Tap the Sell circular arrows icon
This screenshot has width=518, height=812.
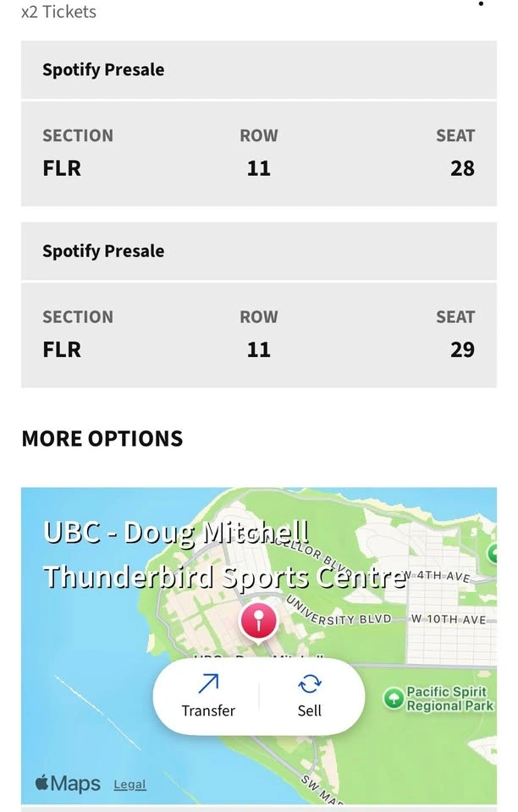(310, 683)
